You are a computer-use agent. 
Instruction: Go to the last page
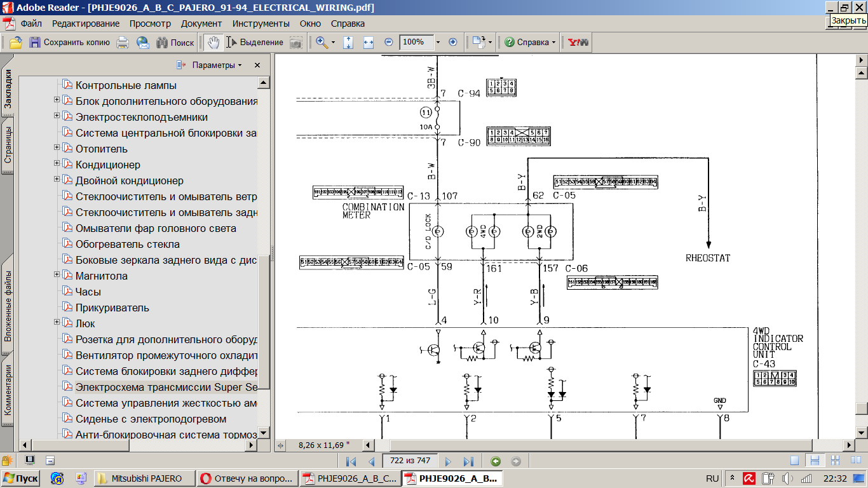click(468, 461)
